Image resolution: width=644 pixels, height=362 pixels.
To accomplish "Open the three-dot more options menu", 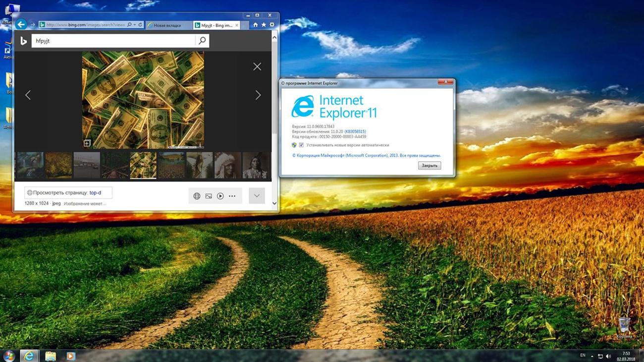I will click(232, 196).
